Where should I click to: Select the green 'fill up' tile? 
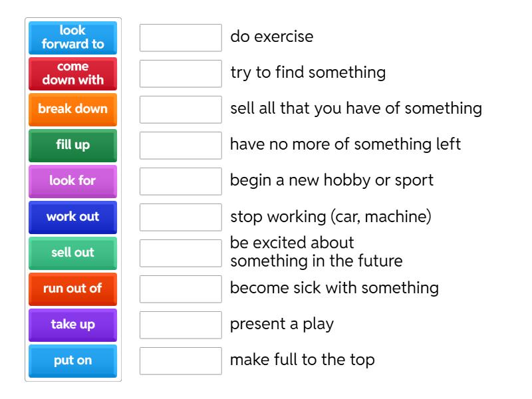coord(73,145)
